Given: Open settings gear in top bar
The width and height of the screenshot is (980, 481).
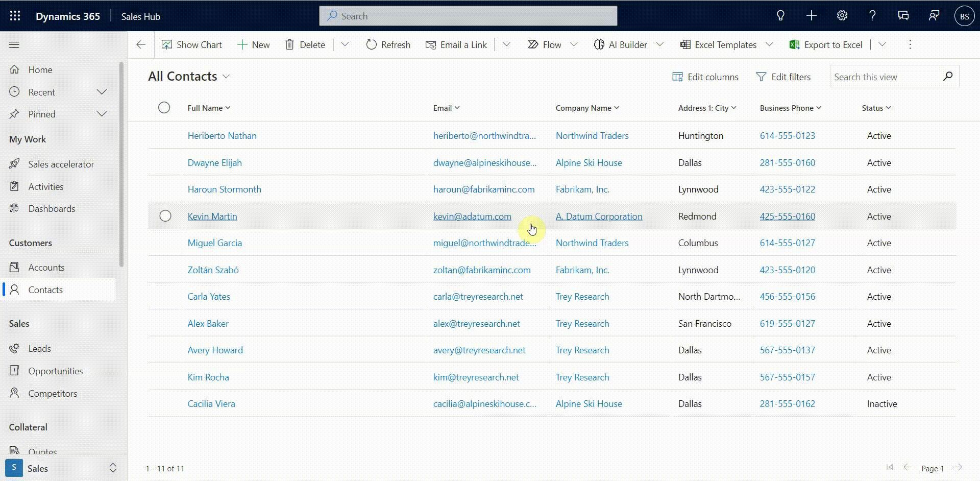Looking at the screenshot, I should (x=842, y=16).
